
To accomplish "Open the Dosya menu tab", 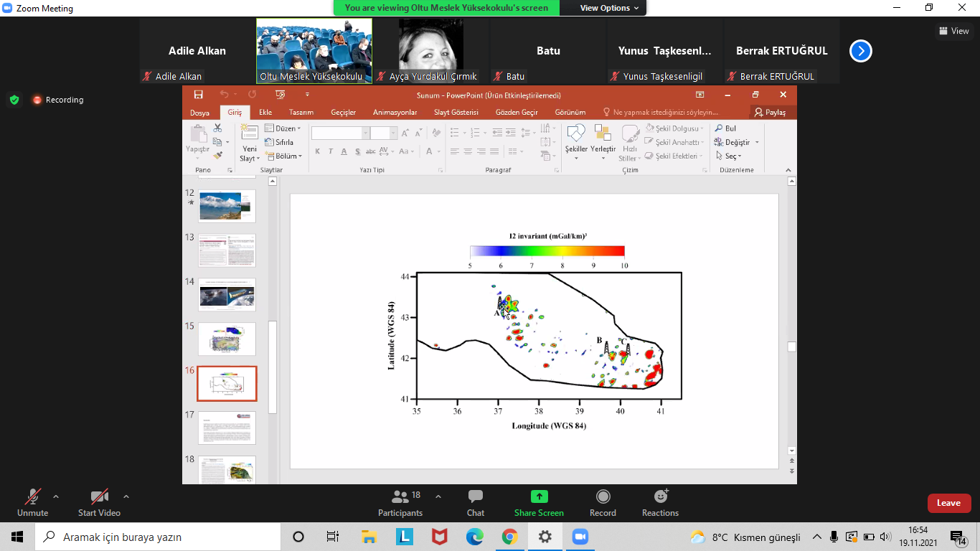I will point(199,113).
